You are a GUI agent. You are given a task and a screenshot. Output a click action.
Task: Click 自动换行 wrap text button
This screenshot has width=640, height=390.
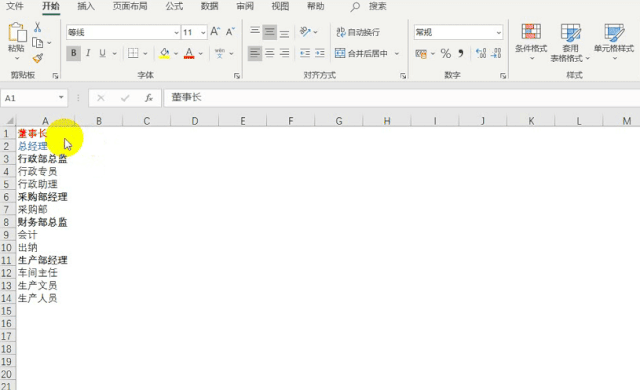[358, 32]
